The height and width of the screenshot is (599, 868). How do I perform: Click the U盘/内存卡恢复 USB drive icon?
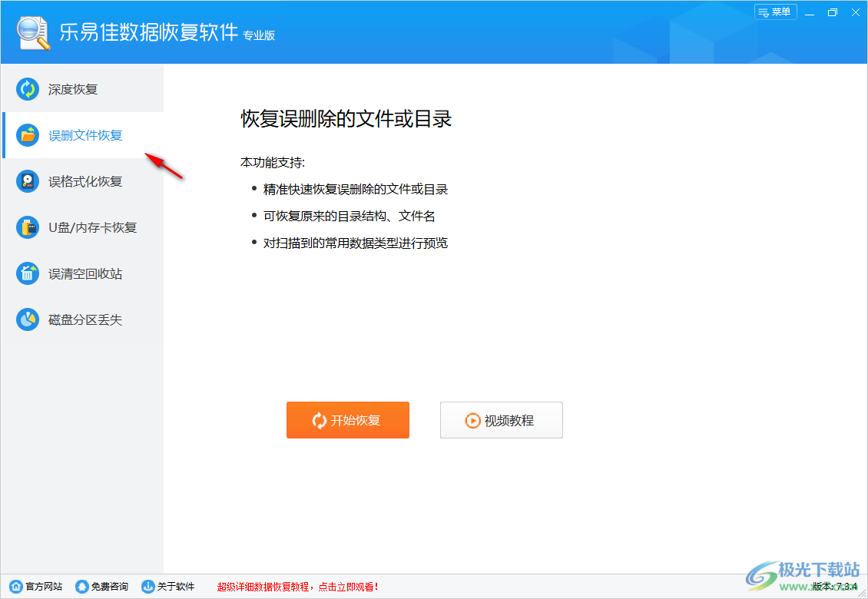pyautogui.click(x=28, y=227)
